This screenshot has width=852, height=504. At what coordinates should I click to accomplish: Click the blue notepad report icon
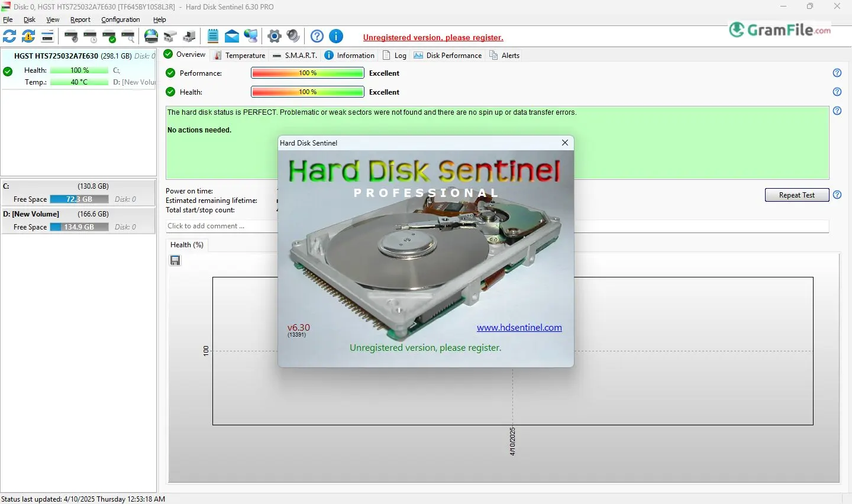(213, 37)
